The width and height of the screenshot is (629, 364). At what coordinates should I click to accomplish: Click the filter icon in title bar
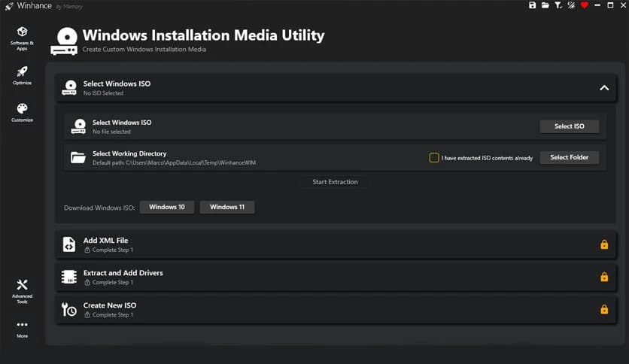tap(558, 5)
